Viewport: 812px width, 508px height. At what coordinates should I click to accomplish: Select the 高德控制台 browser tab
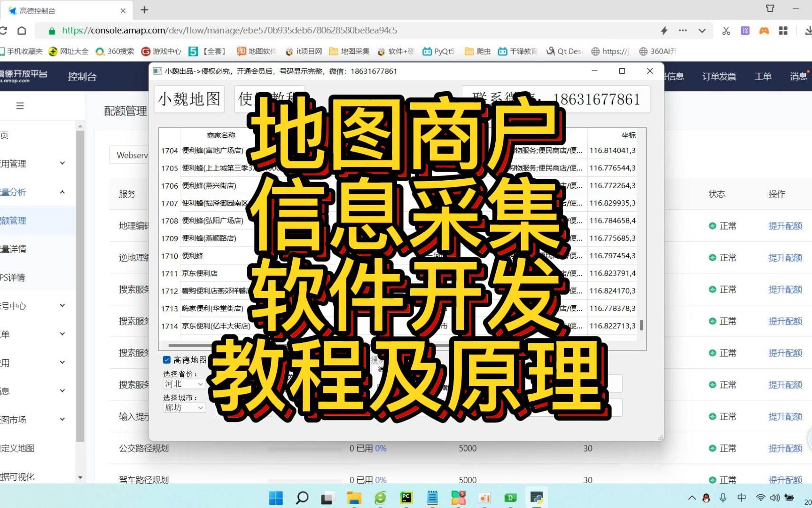pyautogui.click(x=66, y=10)
